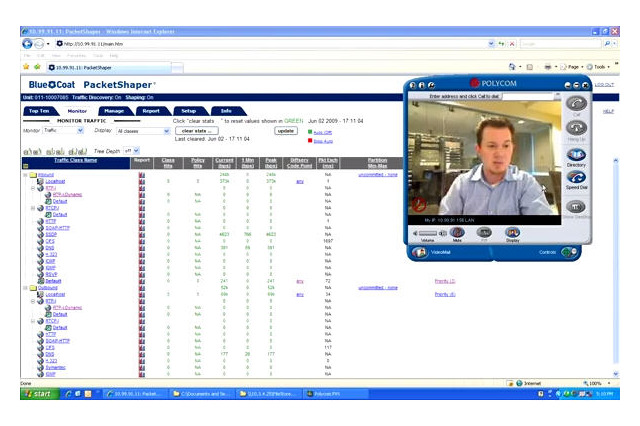
Task: Adjust the Polycom volume slider
Action: pyautogui.click(x=427, y=233)
